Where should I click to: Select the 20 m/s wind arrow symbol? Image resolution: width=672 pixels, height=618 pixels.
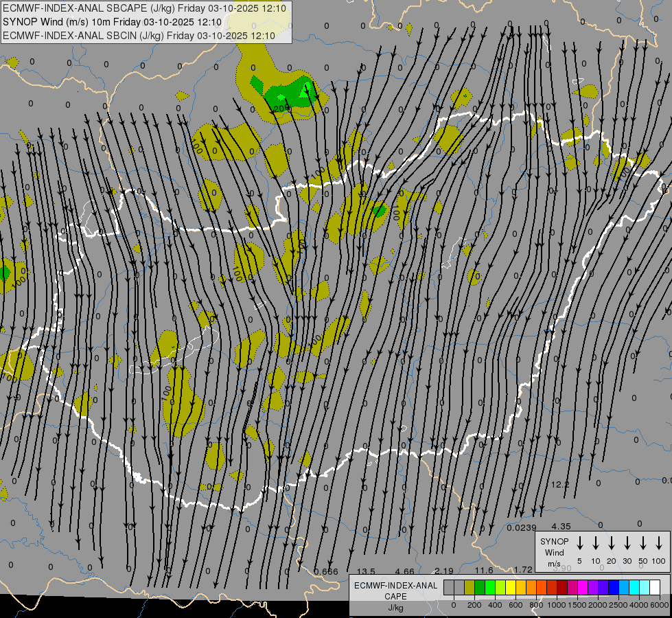click(612, 543)
